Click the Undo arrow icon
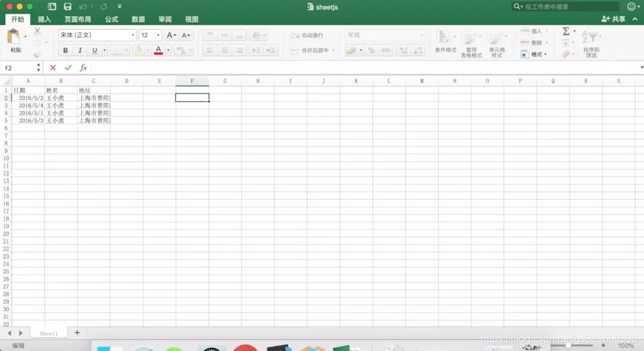The image size is (644, 351). (x=82, y=6)
